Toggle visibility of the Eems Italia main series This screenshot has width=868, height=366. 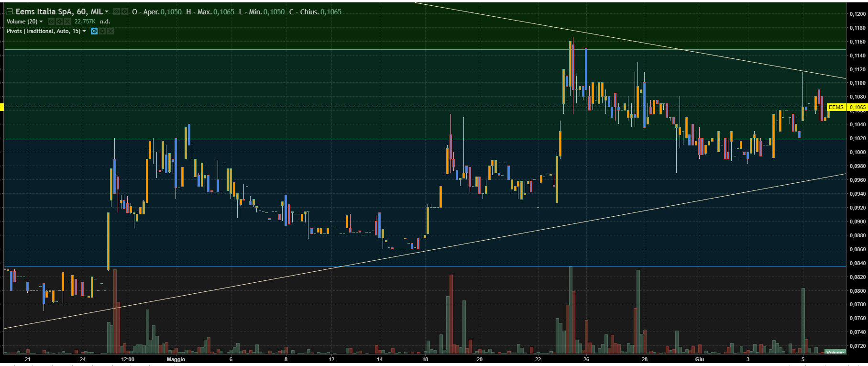point(116,11)
